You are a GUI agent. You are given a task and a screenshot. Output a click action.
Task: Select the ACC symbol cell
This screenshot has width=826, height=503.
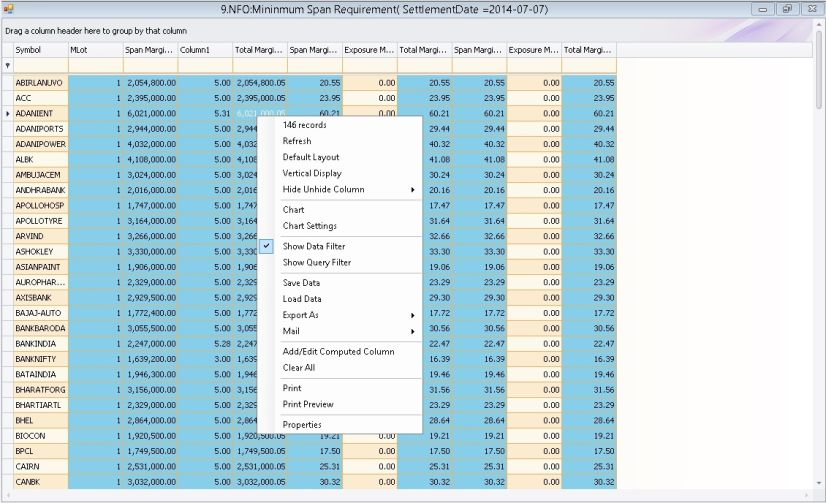[x=41, y=98]
